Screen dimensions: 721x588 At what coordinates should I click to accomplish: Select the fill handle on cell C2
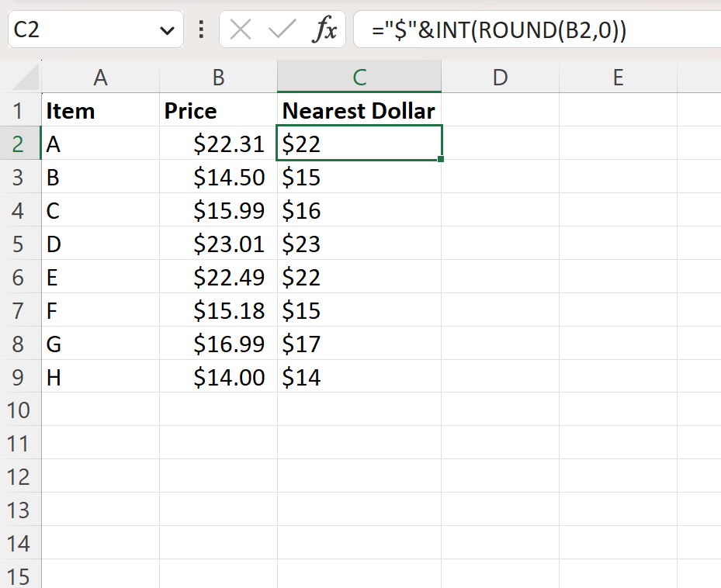tap(440, 157)
